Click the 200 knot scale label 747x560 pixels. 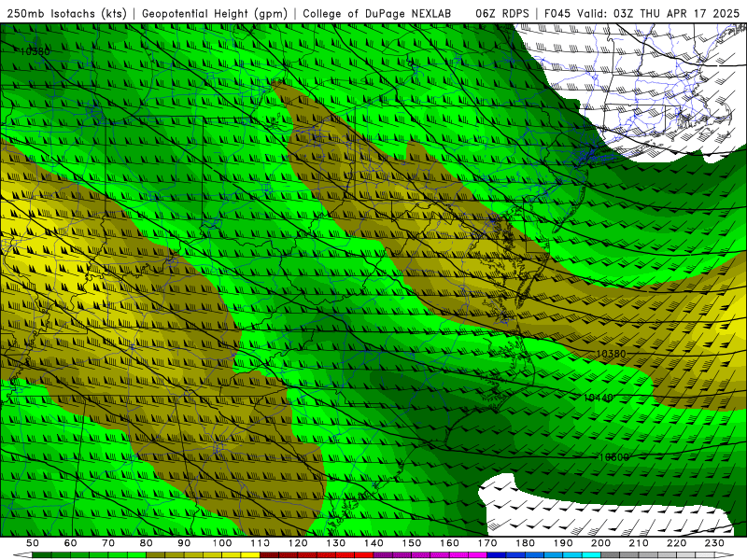pyautogui.click(x=601, y=543)
